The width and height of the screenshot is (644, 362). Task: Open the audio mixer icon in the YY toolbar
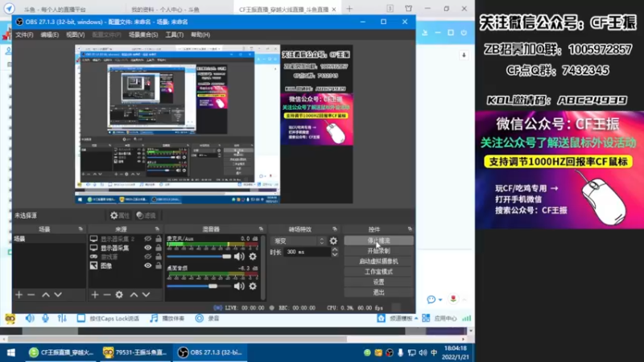point(62,318)
